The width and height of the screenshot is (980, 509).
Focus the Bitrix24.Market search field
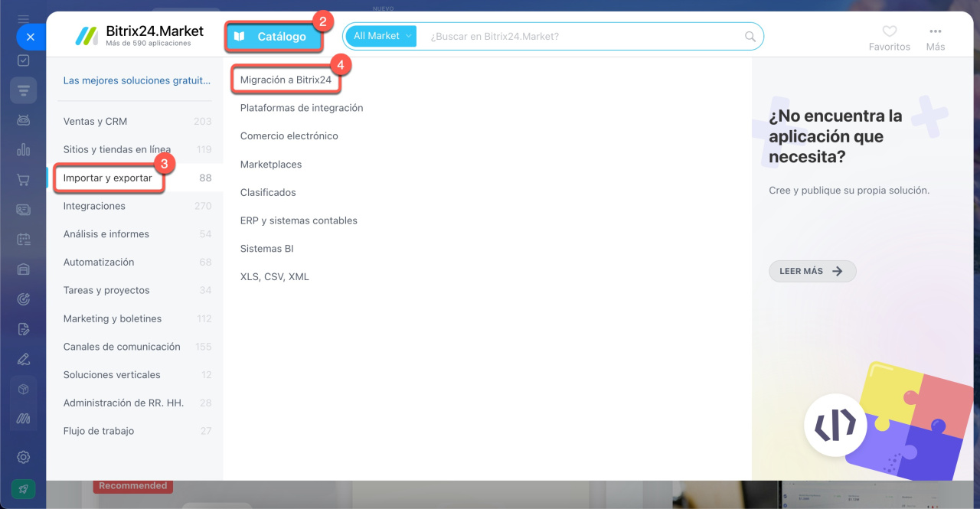click(583, 36)
